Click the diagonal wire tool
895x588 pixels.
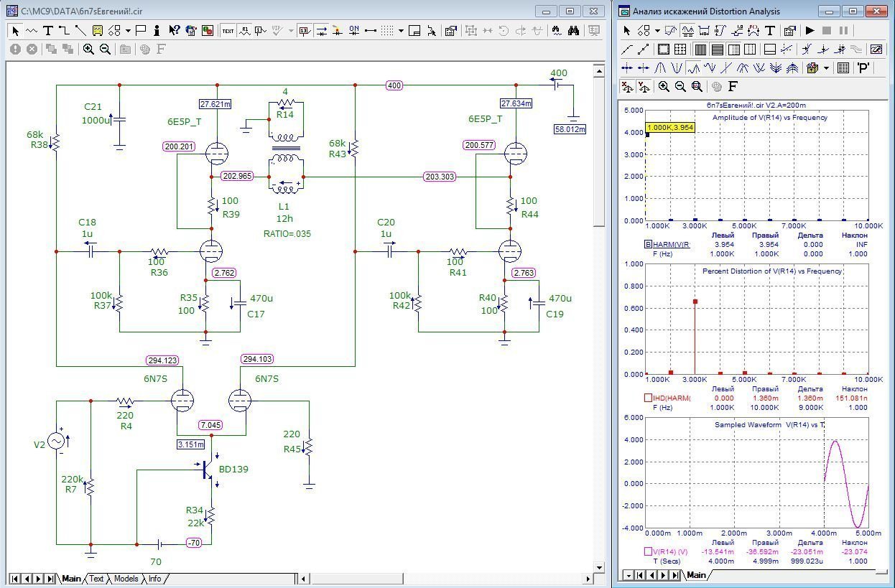click(x=80, y=31)
